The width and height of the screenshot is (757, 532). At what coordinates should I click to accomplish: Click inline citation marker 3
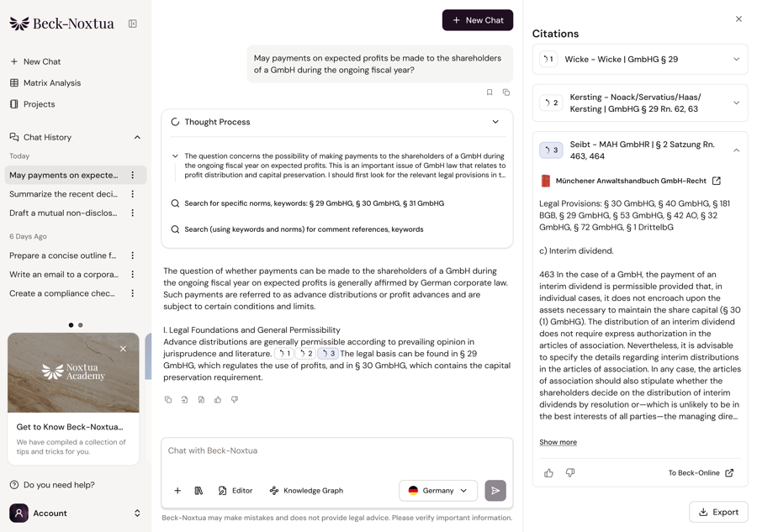point(328,354)
